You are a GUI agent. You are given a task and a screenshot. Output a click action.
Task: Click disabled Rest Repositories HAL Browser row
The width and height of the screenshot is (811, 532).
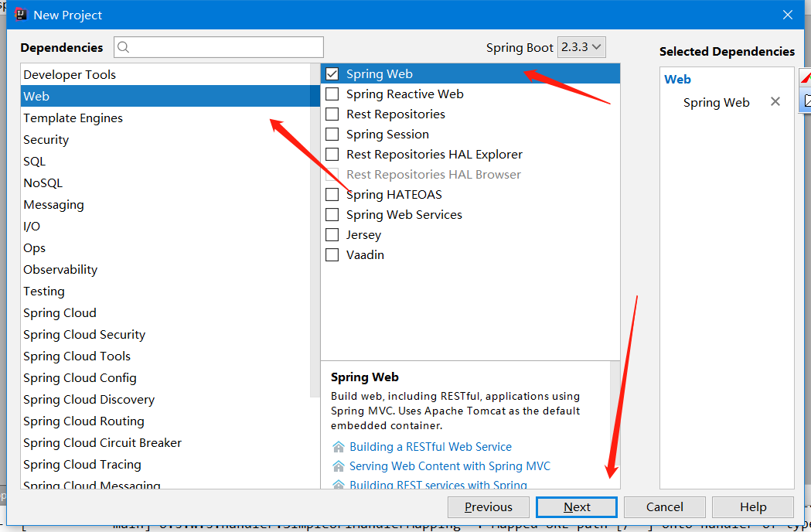coord(470,175)
